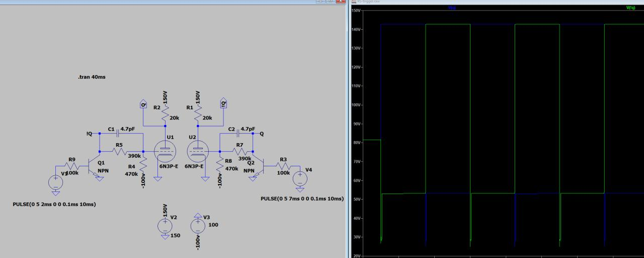This screenshot has width=644, height=258.
Task: Click the 100V mark on the plot axis
Action: pos(356,105)
